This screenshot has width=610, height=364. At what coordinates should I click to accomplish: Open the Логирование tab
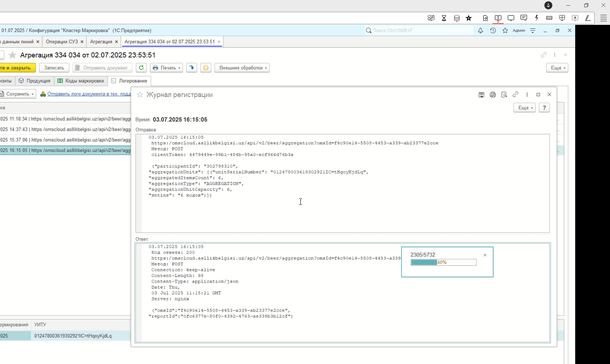[x=129, y=81]
